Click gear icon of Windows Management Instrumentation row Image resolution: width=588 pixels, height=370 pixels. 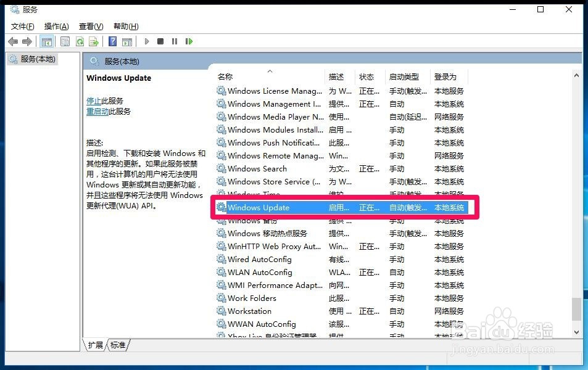pos(222,104)
